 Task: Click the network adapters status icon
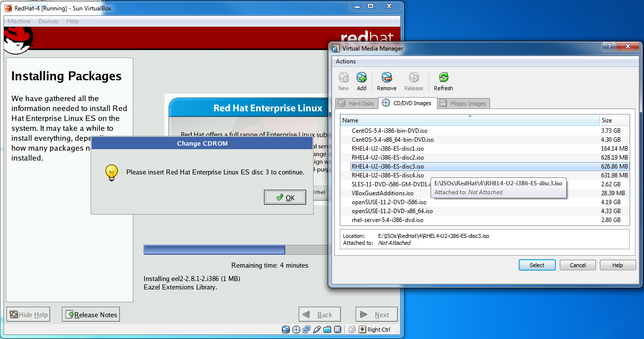click(307, 330)
